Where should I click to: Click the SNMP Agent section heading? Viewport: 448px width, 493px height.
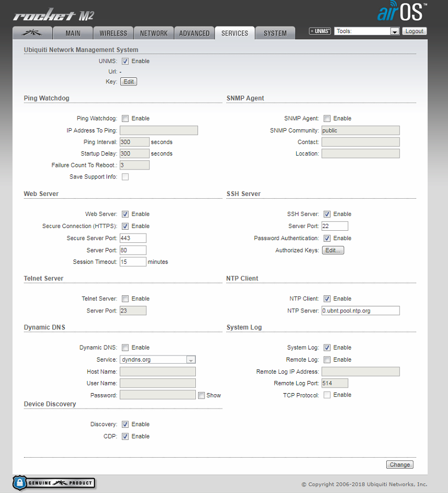point(246,98)
